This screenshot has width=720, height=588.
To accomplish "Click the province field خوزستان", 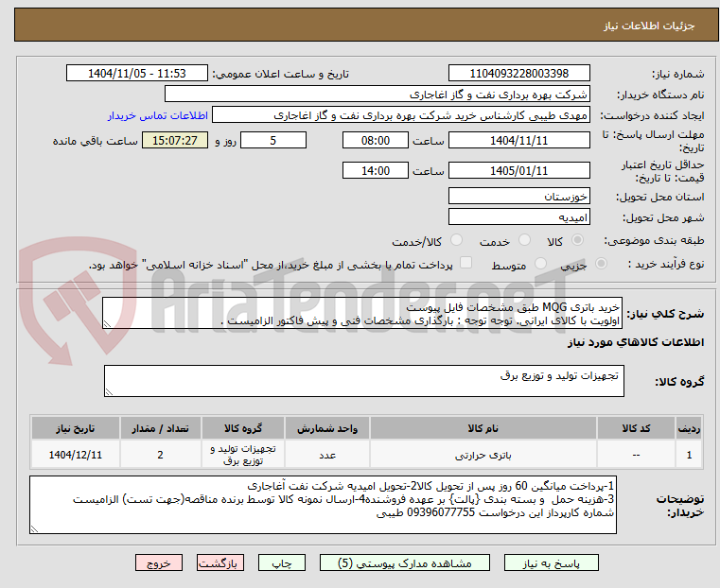I will coord(518,197).
